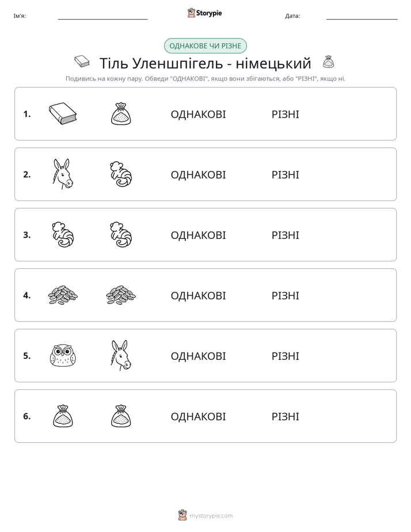Screen dimensions: 411x532
Task: Choose ОДНАКОВІ for row 6
Action: coord(198,417)
